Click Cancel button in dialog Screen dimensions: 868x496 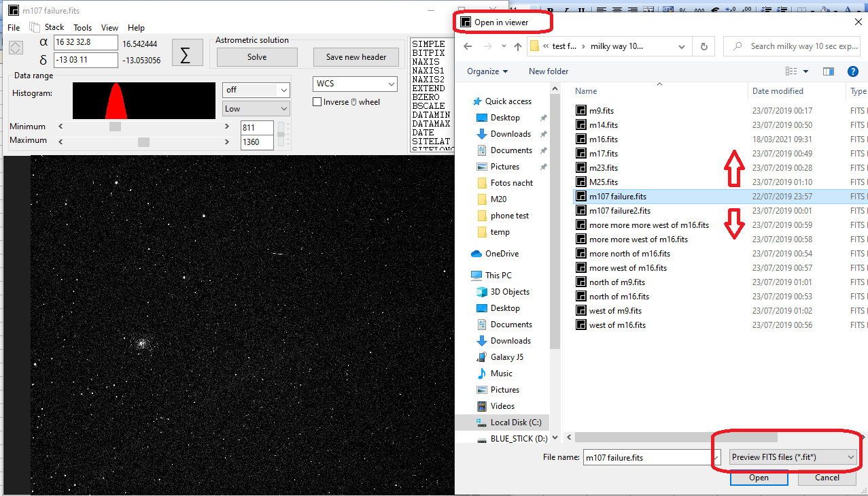827,478
